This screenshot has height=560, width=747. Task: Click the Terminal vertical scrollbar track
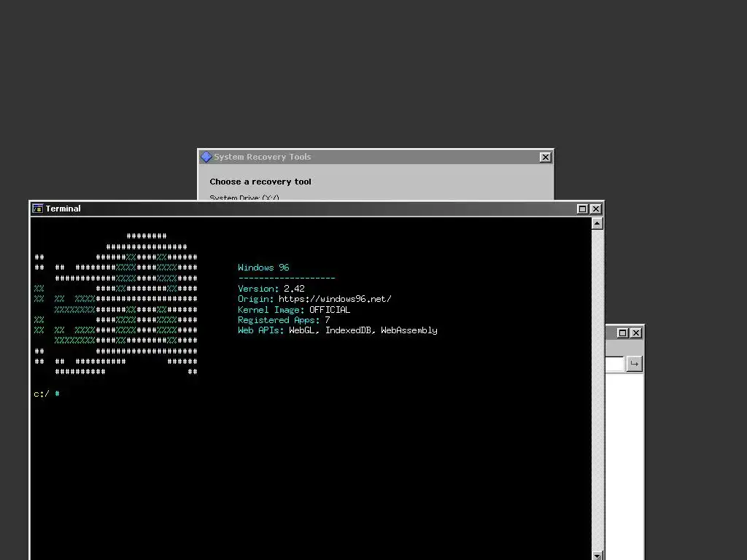tap(597, 389)
